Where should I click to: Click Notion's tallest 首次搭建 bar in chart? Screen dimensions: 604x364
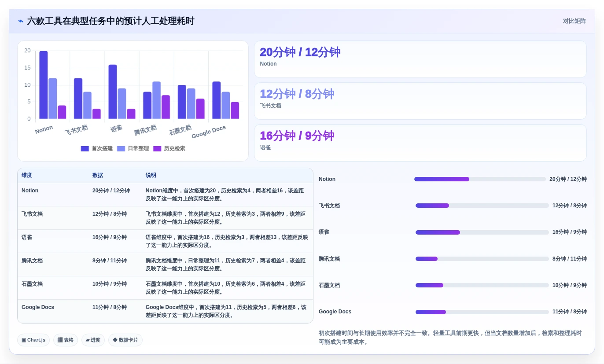[44, 85]
